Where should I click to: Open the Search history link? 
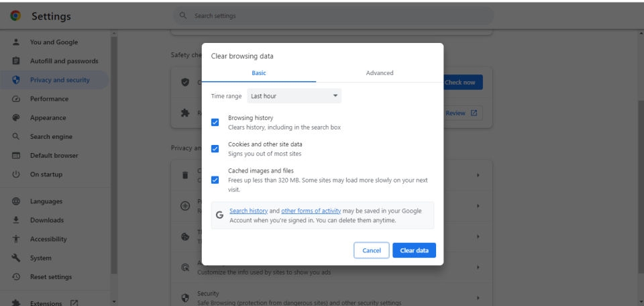pyautogui.click(x=248, y=211)
